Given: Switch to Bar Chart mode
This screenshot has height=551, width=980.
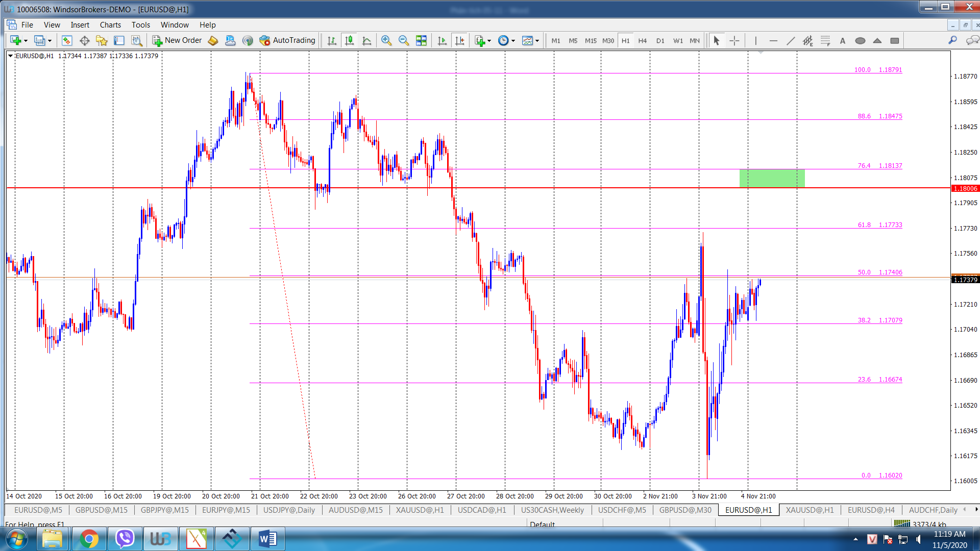Looking at the screenshot, I should coord(332,41).
